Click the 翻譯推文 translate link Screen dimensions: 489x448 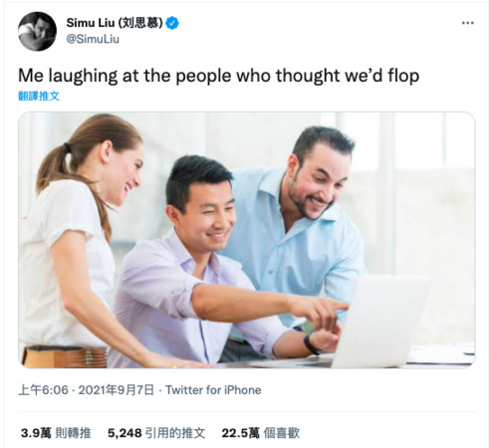(x=39, y=96)
